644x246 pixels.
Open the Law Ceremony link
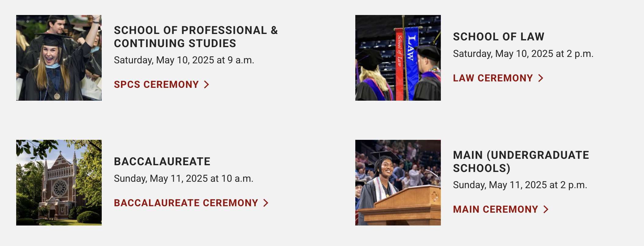point(492,78)
